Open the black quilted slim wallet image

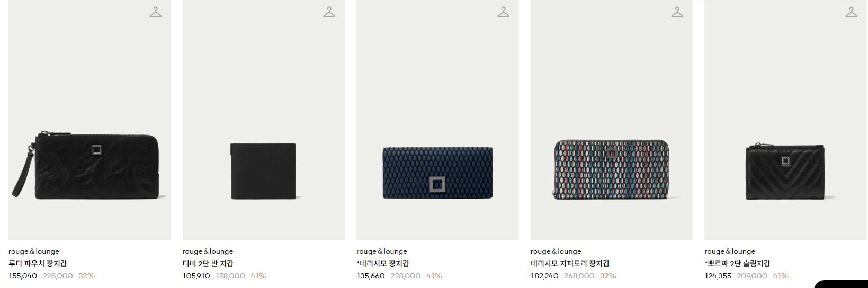point(786,120)
